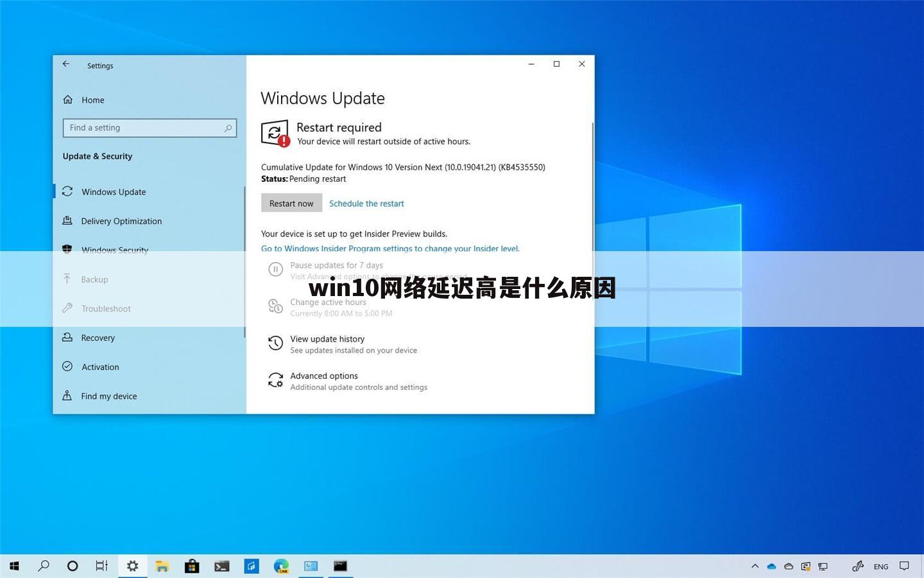Open Advanced options via its gear icon
924x578 pixels.
coord(275,380)
